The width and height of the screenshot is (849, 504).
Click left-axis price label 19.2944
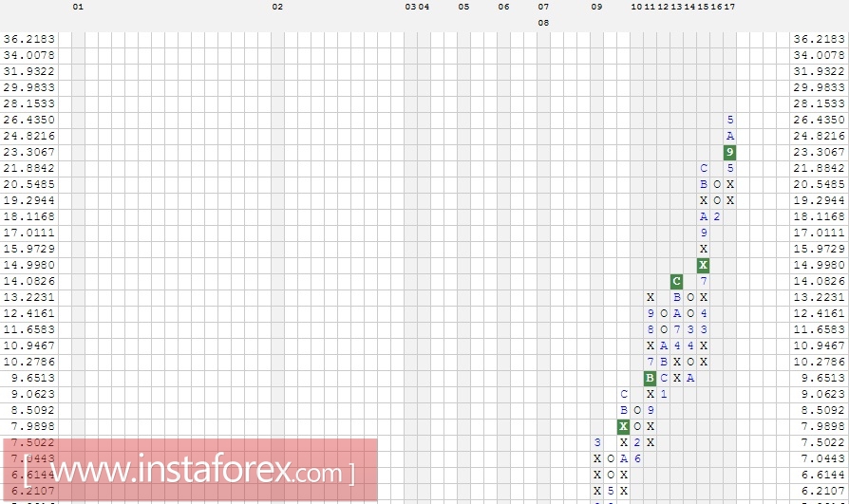tap(29, 200)
